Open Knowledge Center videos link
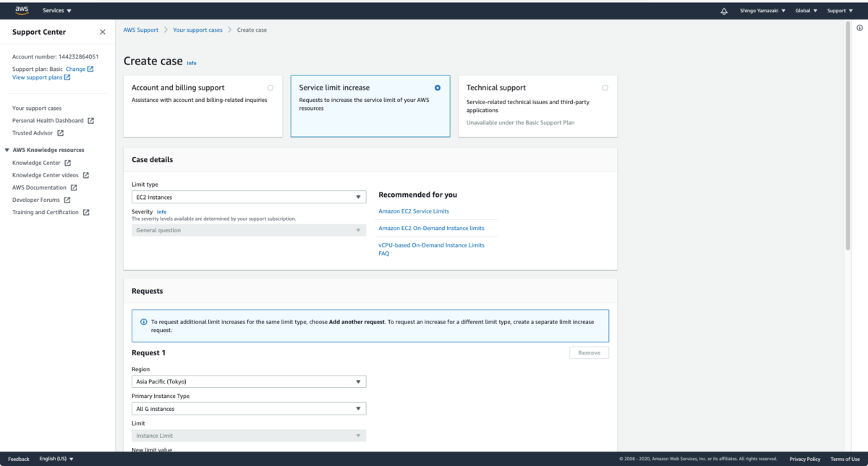 pos(46,175)
